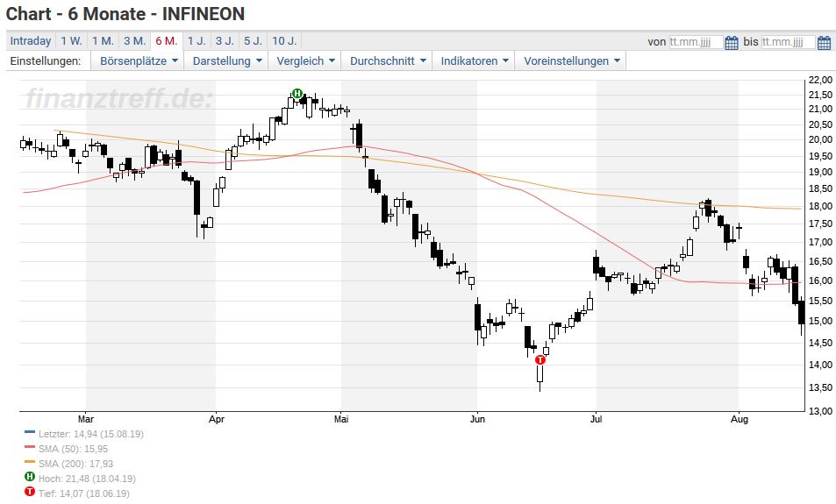
Task: Click the green H high marker on chart
Action: pos(297,94)
